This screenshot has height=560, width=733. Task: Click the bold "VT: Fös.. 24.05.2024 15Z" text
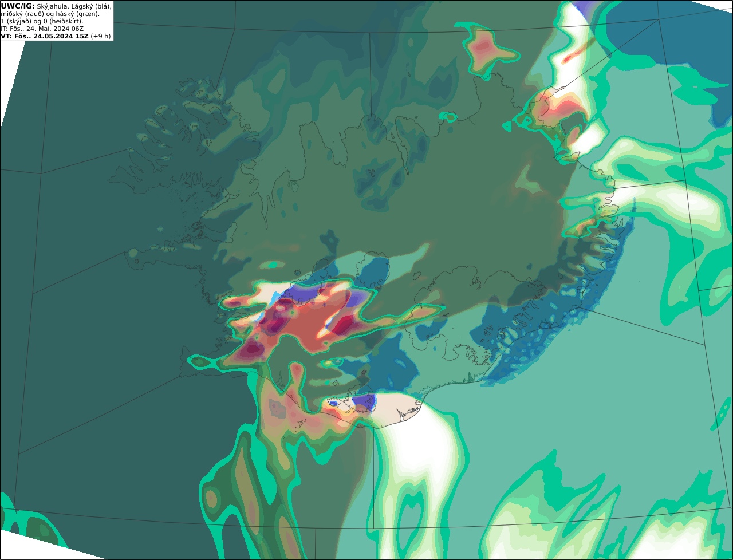pos(45,36)
